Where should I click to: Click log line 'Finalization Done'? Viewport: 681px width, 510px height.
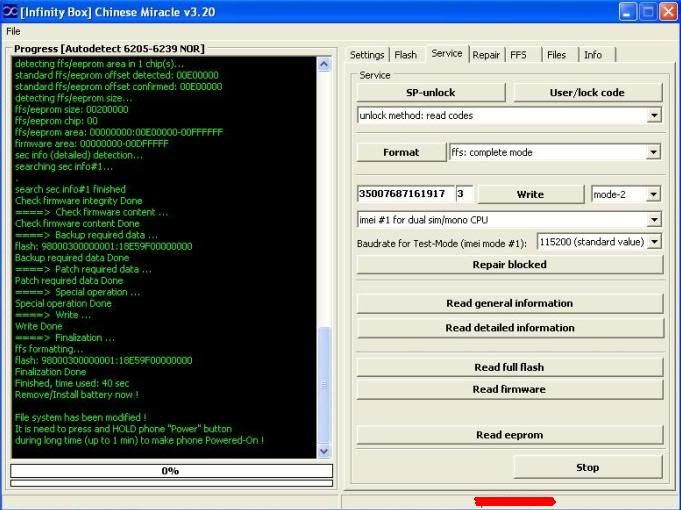[50, 372]
